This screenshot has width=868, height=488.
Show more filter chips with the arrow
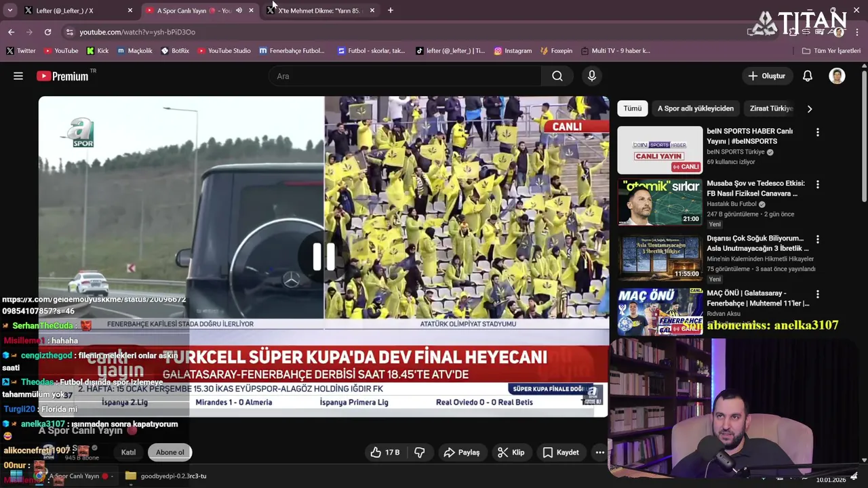(x=809, y=108)
